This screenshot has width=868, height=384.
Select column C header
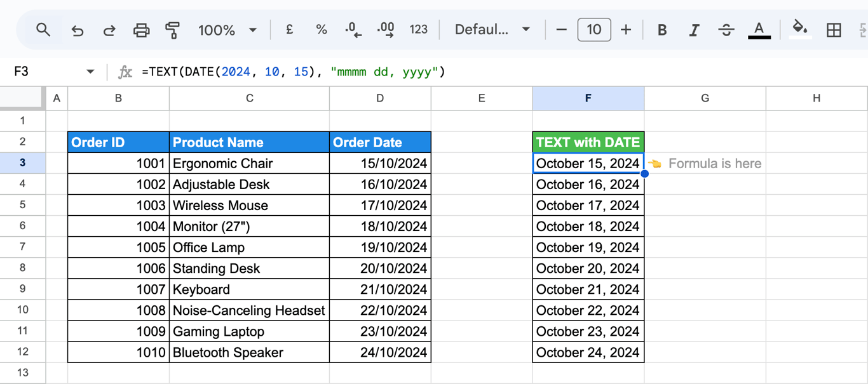(249, 98)
